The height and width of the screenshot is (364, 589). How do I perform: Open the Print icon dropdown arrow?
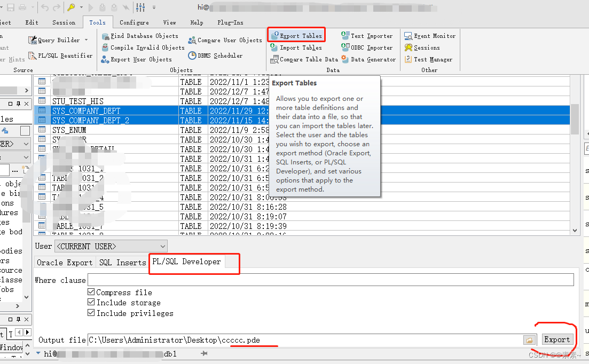click(x=32, y=7)
